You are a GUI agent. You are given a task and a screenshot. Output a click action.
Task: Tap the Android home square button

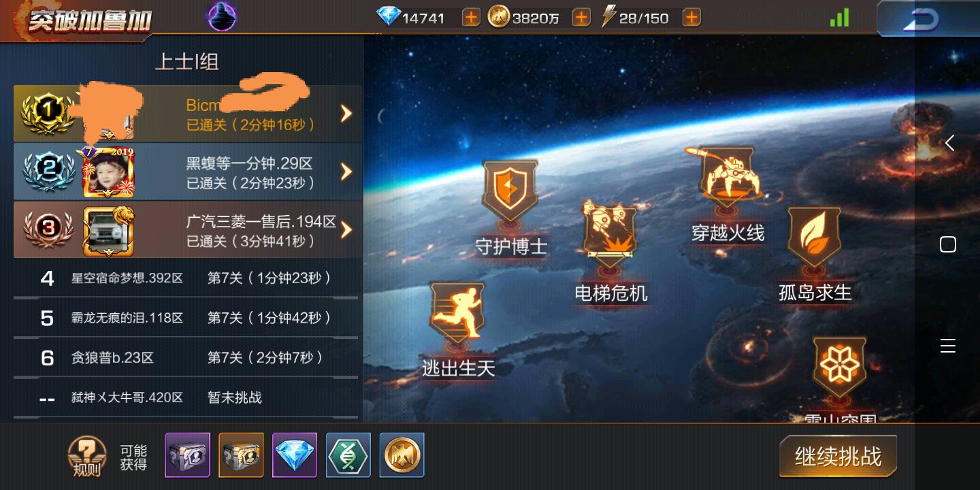947,244
